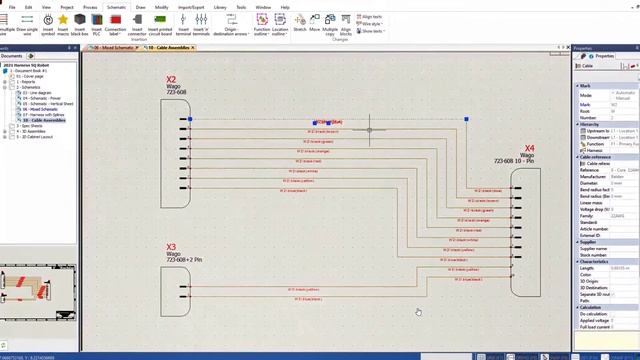Expand the 4 - 3D Assemblies folder
Viewport: 640px width, 360px height.
[x=5, y=131]
